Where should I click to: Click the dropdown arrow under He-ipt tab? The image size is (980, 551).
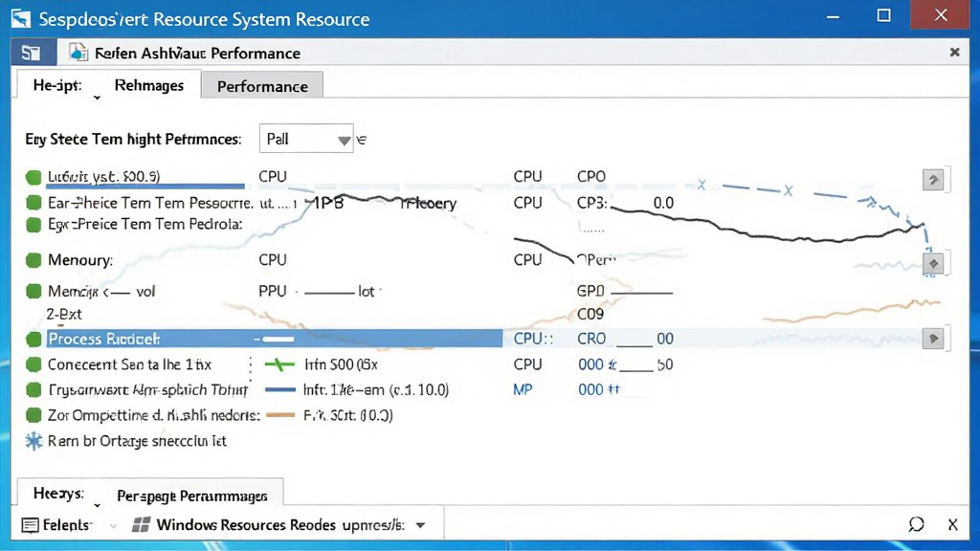tap(97, 99)
